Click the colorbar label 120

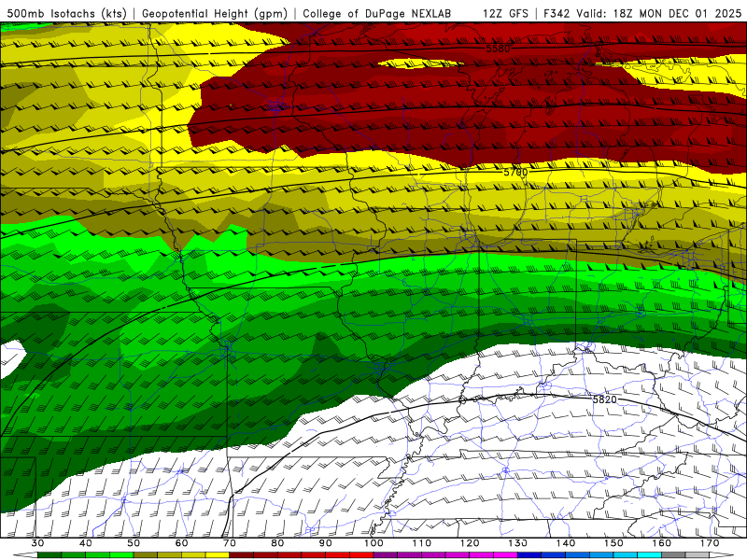pos(470,543)
